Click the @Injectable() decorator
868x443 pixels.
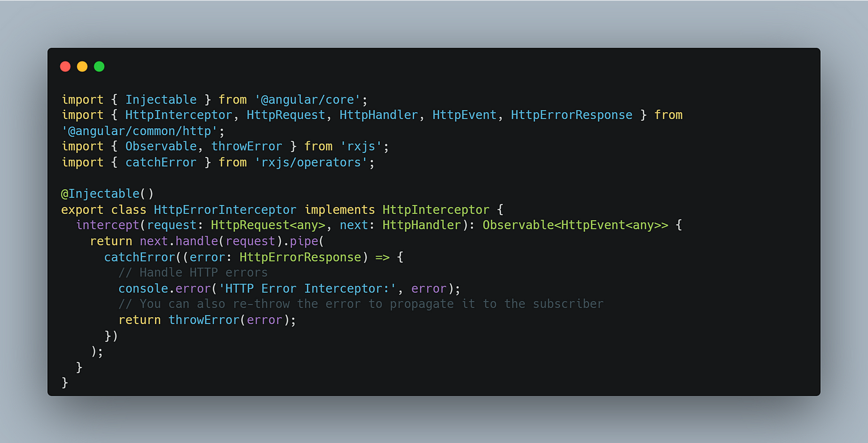[107, 194]
